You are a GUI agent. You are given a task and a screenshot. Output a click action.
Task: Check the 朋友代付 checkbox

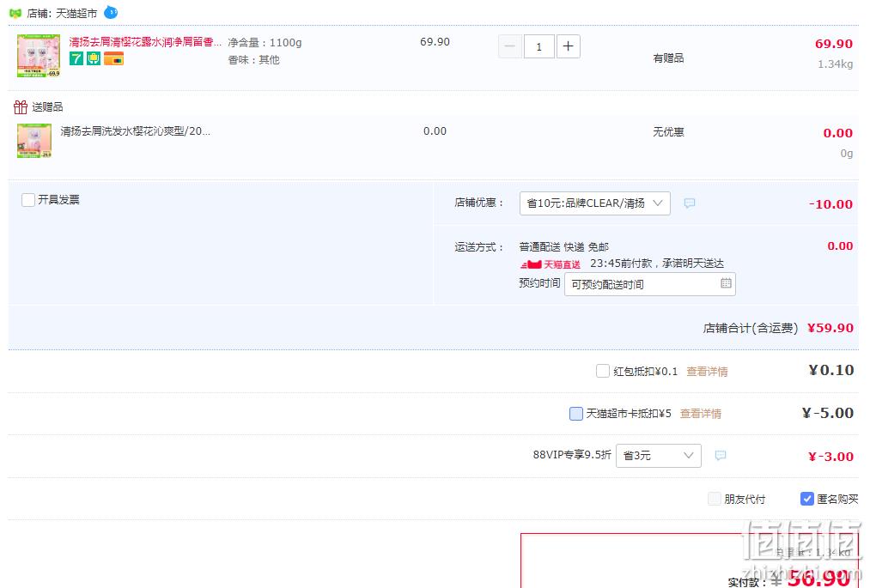(715, 499)
